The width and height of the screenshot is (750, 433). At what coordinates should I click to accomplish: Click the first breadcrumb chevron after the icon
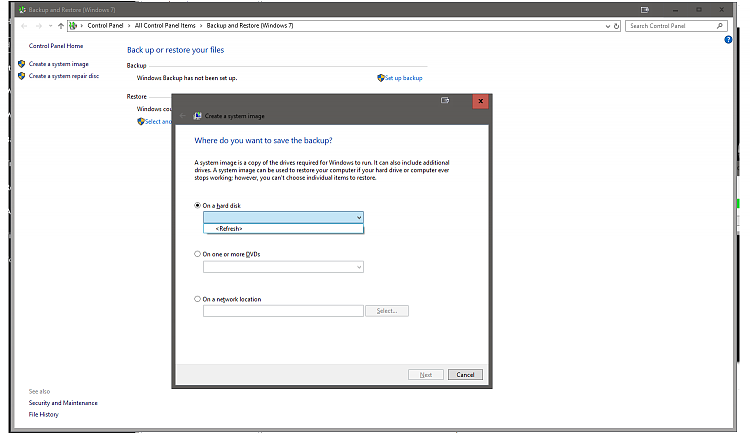pos(82,26)
